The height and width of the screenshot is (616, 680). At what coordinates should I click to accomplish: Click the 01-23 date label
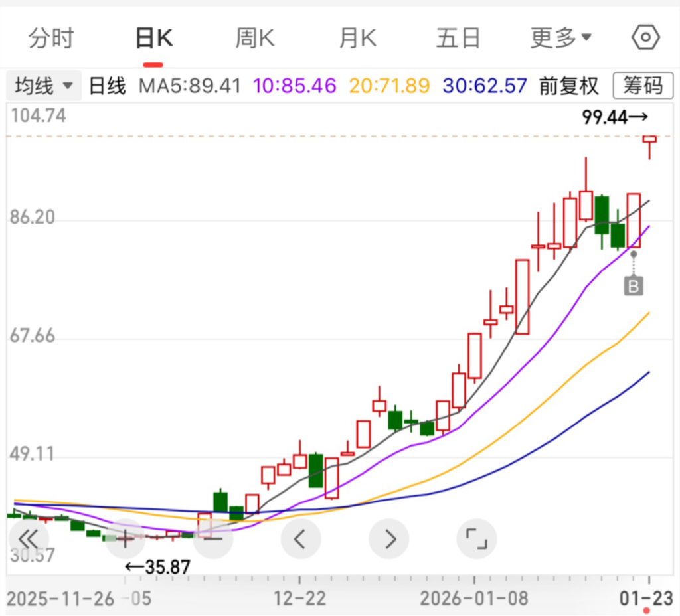pyautogui.click(x=645, y=599)
